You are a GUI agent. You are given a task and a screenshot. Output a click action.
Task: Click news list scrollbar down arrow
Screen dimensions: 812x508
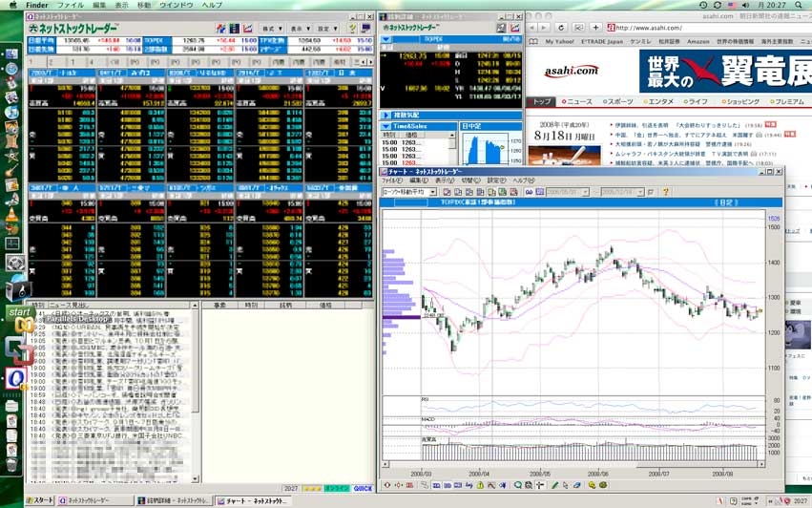(x=196, y=479)
